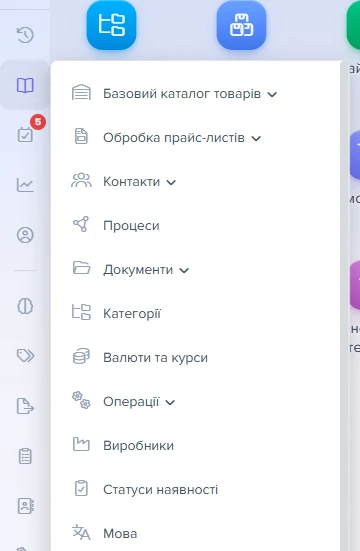Expand chevron next to Базовий каталог товарів
360x551 pixels.
click(272, 94)
